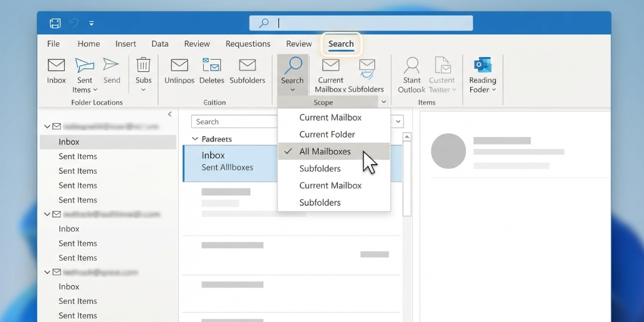
Task: Click the Unlinpos envelope icon
Action: [179, 65]
